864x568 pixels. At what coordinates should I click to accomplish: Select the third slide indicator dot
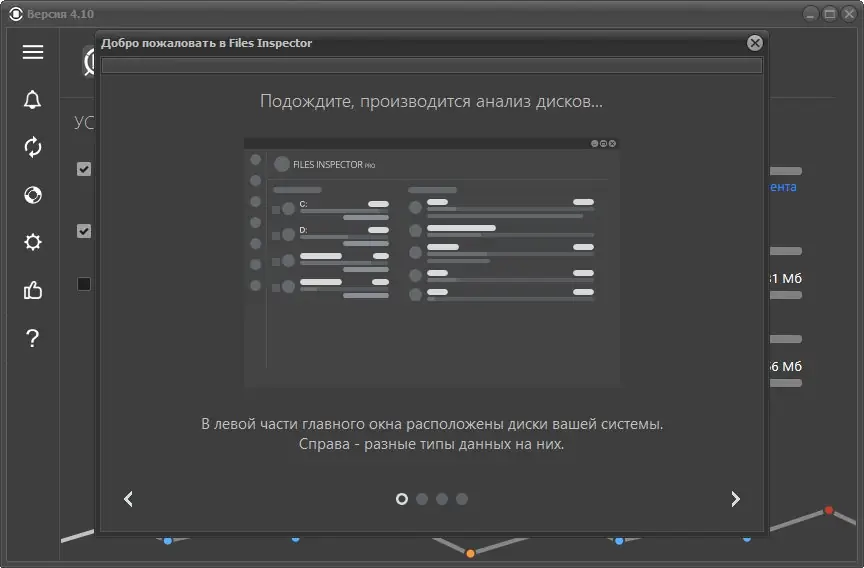[442, 499]
